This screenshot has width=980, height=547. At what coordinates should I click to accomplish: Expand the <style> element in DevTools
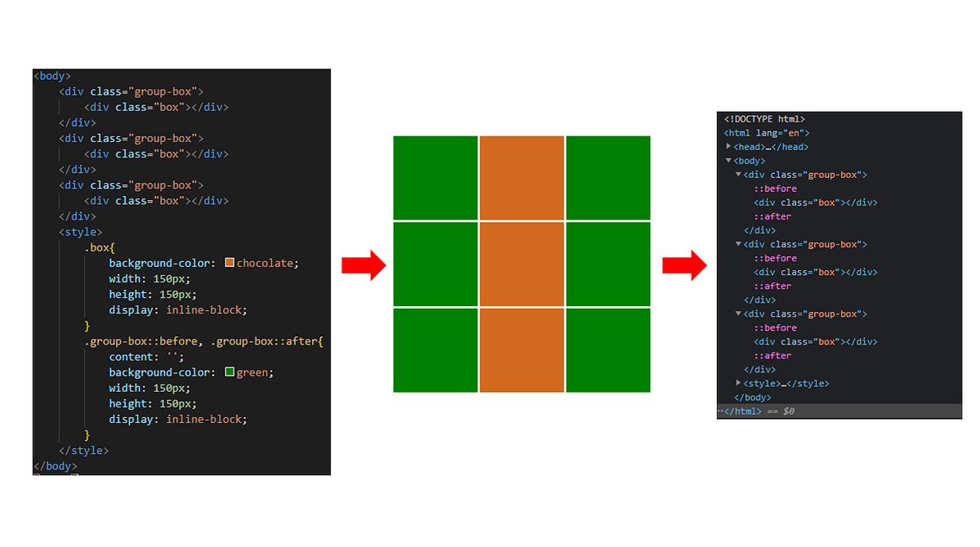click(x=738, y=383)
